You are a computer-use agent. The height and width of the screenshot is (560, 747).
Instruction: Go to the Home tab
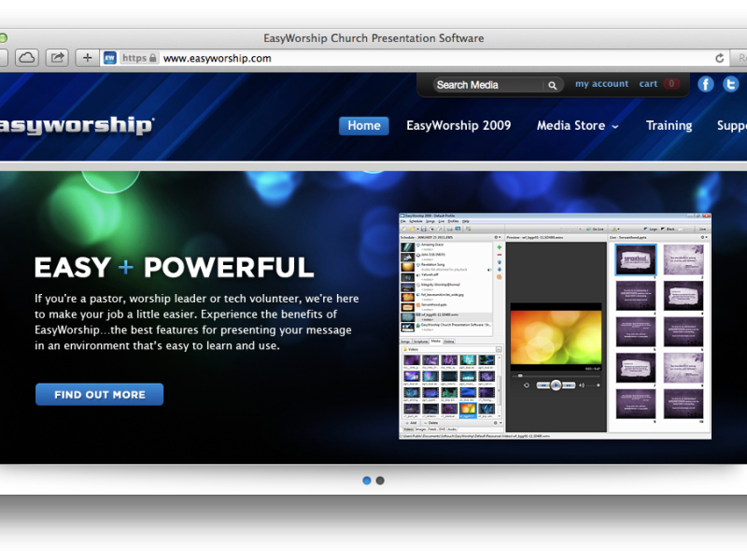pos(364,126)
